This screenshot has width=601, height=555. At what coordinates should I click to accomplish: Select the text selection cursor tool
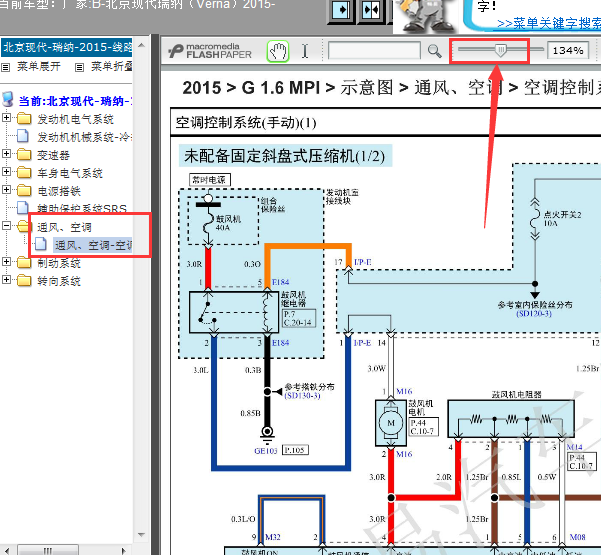point(305,51)
